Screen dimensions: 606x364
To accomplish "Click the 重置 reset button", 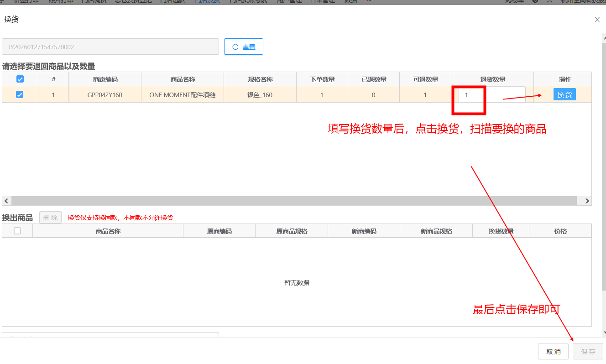I will coord(244,47).
